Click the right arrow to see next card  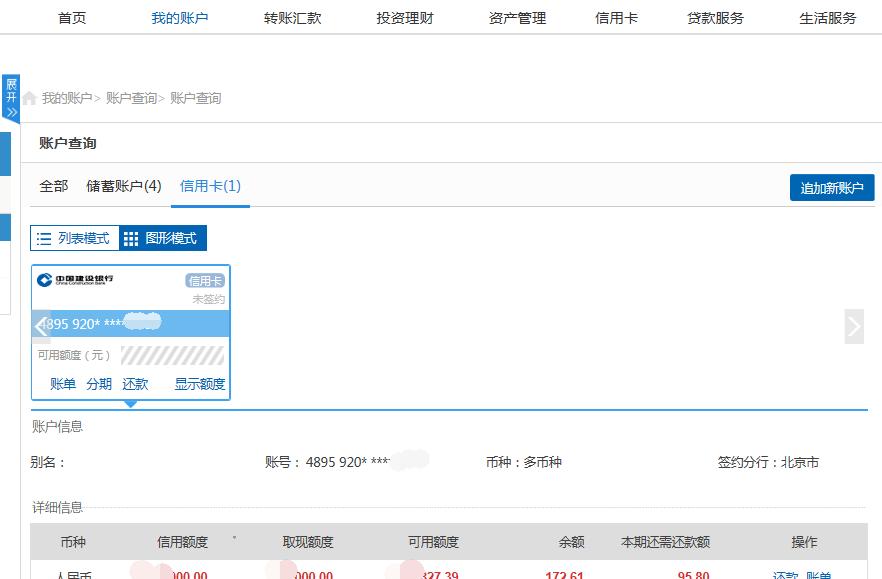(854, 326)
